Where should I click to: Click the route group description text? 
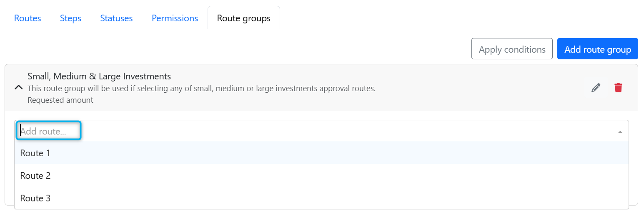tap(201, 89)
